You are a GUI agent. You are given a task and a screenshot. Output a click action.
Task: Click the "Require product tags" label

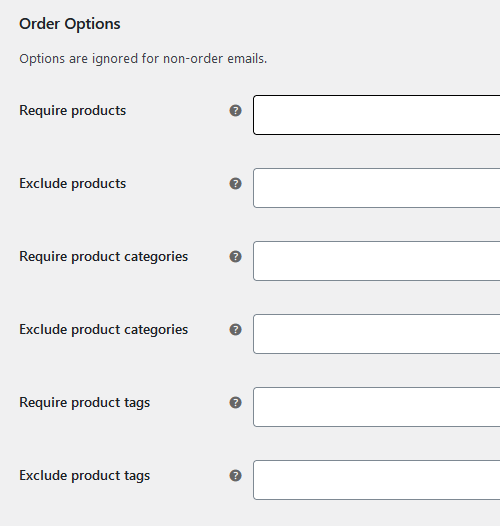tap(85, 403)
